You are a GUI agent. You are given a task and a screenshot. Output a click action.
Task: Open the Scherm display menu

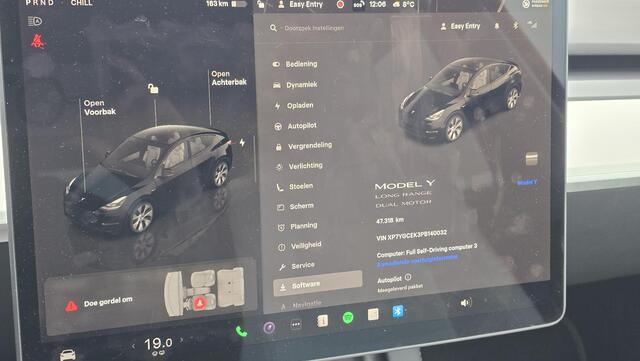(x=296, y=206)
